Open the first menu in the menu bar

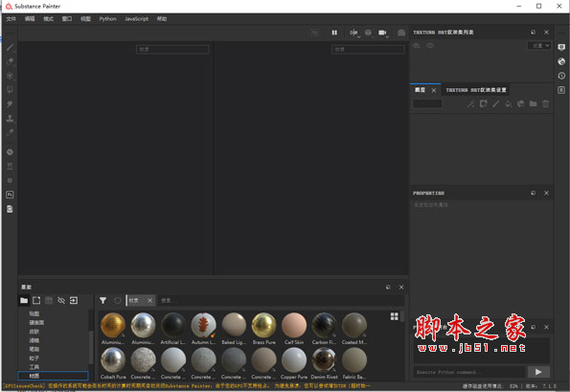[x=11, y=19]
